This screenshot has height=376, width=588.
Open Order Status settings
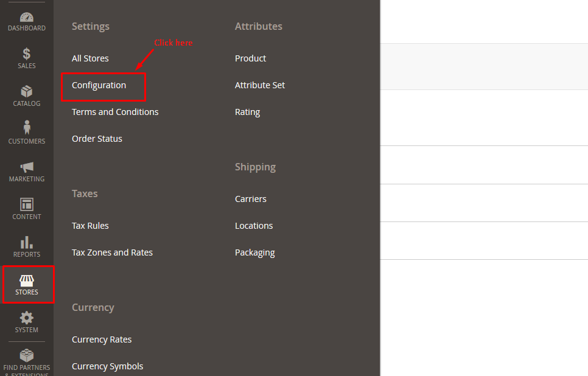click(97, 139)
